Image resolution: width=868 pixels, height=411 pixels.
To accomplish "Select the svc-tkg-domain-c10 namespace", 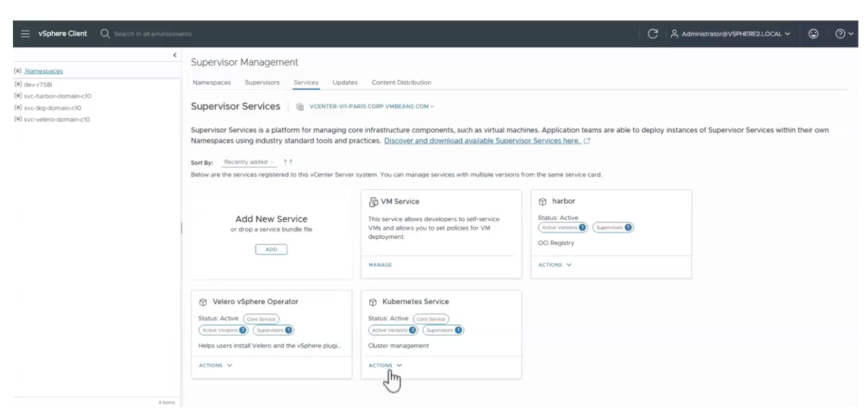I will pos(53,108).
